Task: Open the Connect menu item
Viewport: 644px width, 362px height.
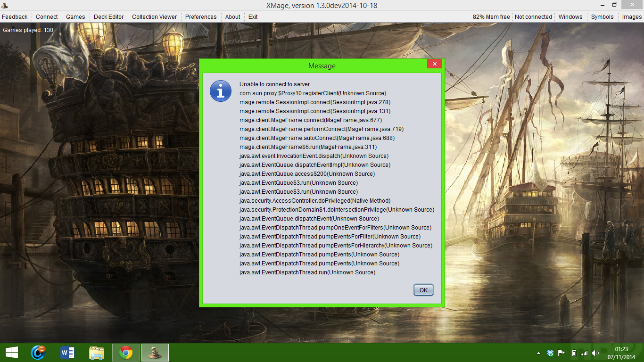Action: pos(47,16)
